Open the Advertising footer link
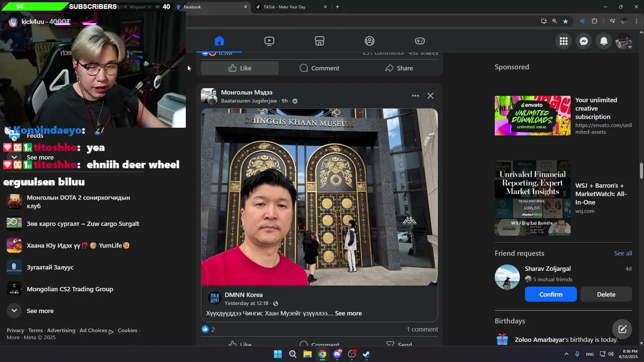The width and height of the screenshot is (644, 362). pos(61,330)
